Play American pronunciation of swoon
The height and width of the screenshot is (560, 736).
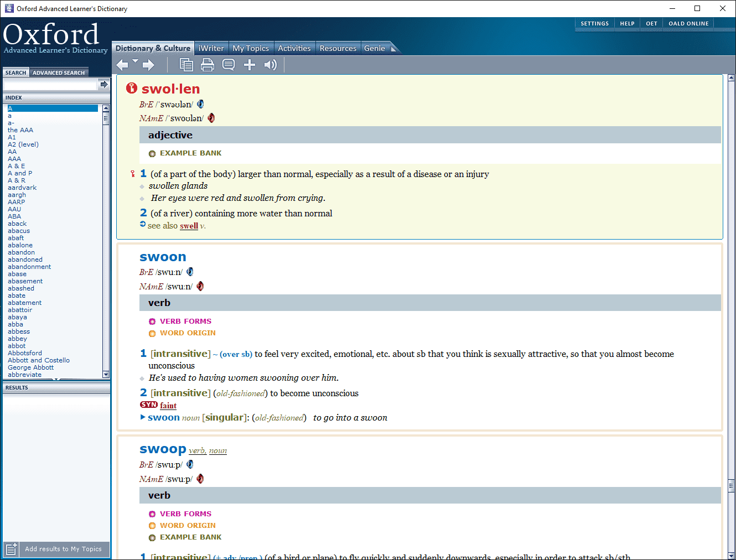click(200, 286)
